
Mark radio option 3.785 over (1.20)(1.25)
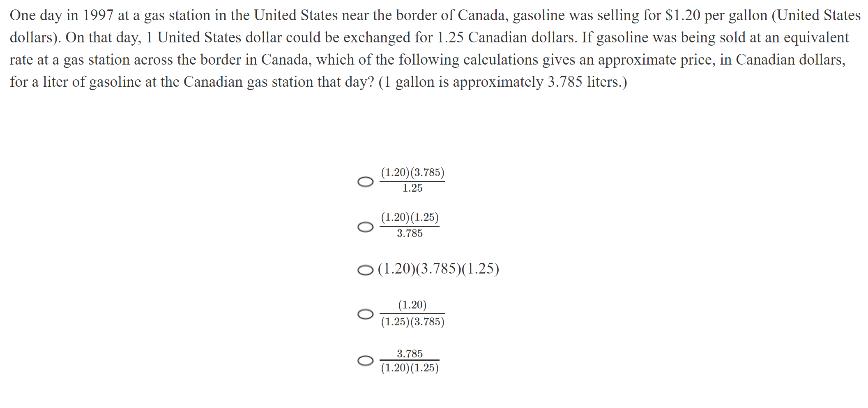pos(365,361)
